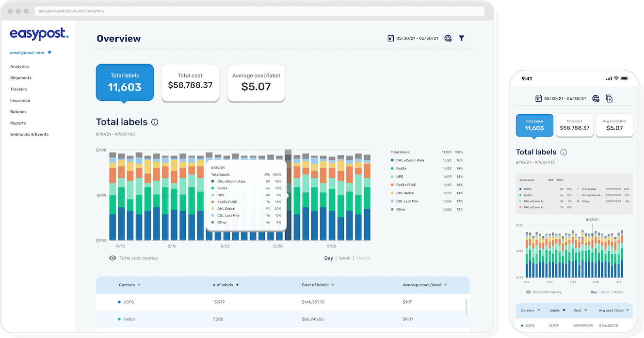Image resolution: width=644 pixels, height=338 pixels.
Task: Click the desktop date range 05/30/21 - 06/30/21
Action: 417,38
